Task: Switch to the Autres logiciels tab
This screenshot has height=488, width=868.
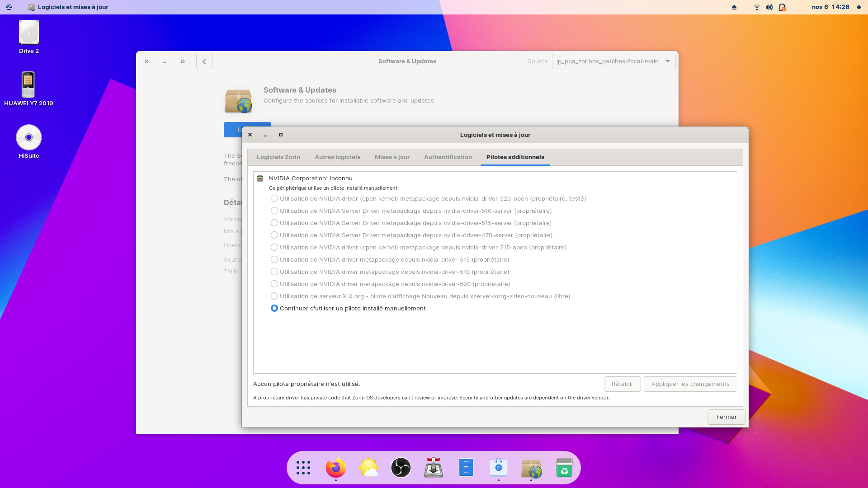Action: point(337,157)
